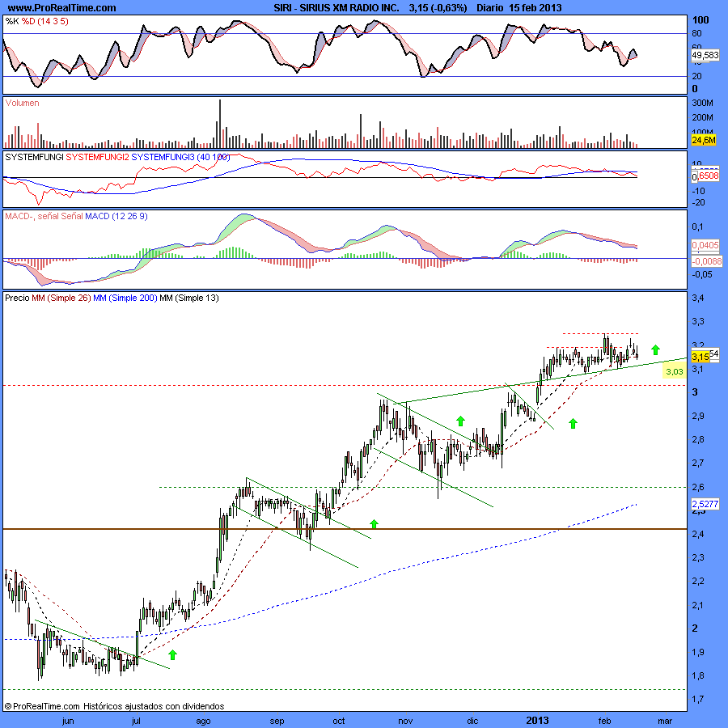Click the Precio label in the price panel
Viewport: 728px width, 728px height.
pyautogui.click(x=17, y=298)
